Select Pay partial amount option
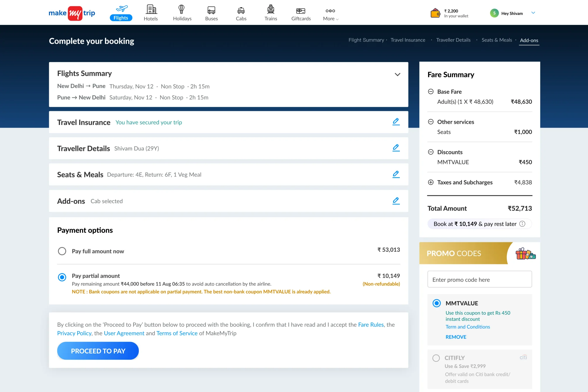The height and width of the screenshot is (392, 588). pos(62,277)
